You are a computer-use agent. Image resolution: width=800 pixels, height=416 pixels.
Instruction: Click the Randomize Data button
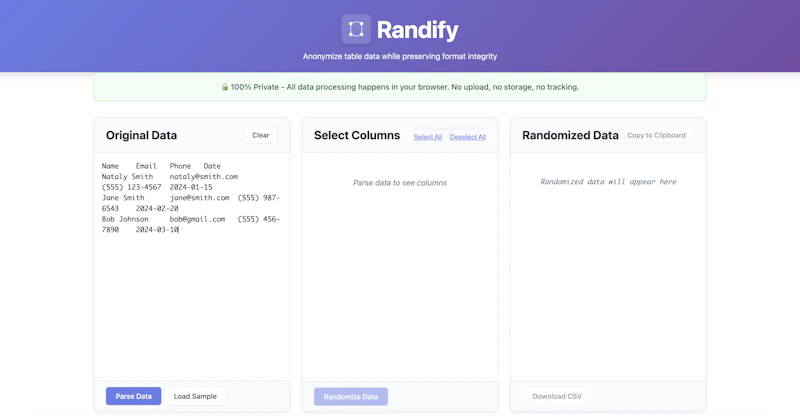click(x=351, y=397)
